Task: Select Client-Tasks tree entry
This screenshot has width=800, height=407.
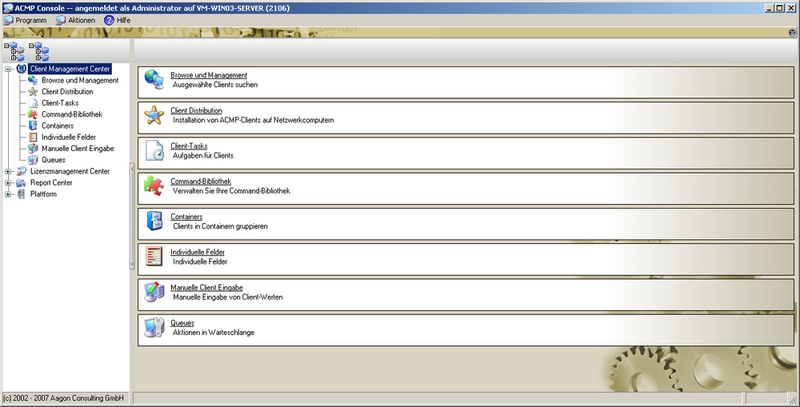Action: 60,103
